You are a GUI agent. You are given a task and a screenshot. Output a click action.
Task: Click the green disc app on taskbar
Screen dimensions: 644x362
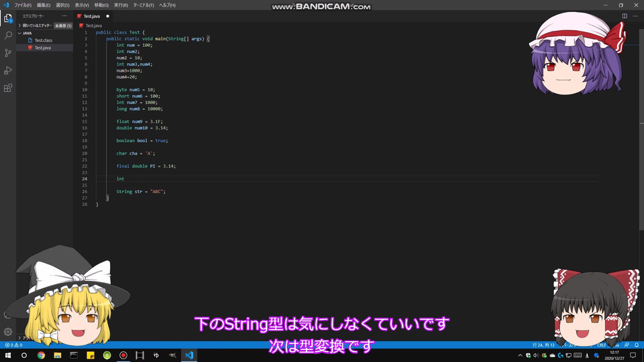point(107,355)
